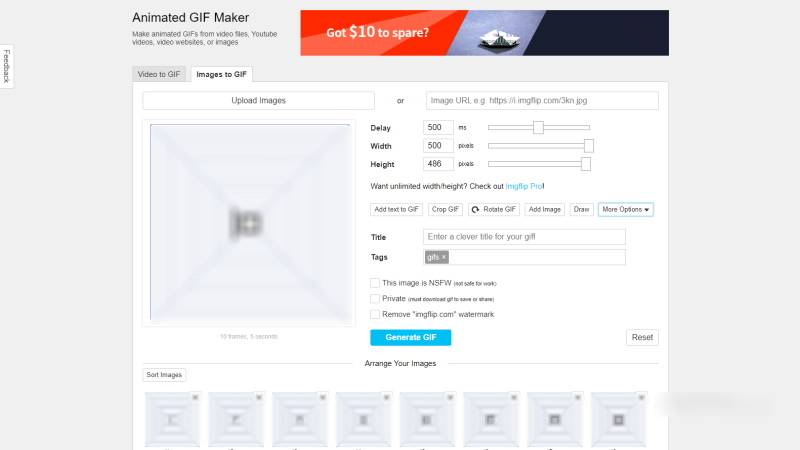Click the Width value field

pos(438,146)
